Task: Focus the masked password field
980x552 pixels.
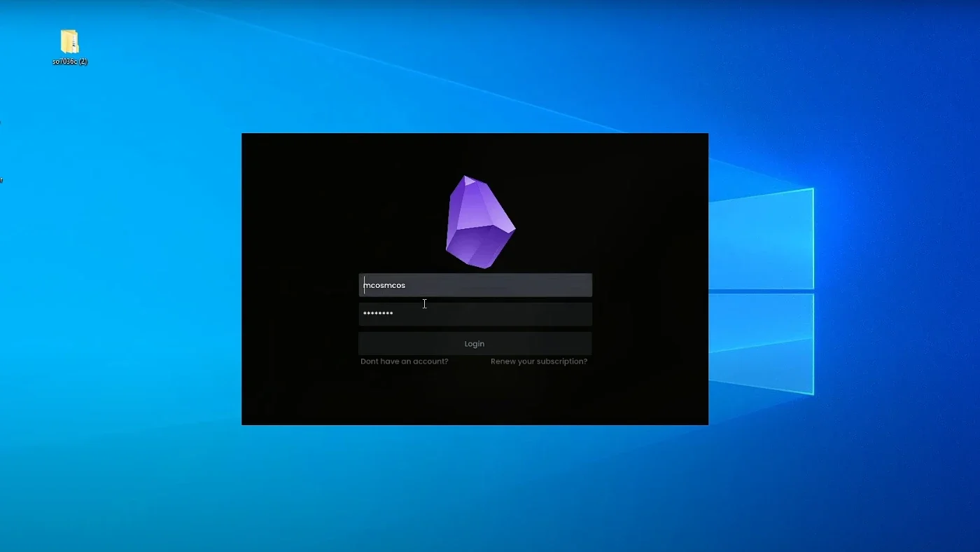Action: pos(475,314)
